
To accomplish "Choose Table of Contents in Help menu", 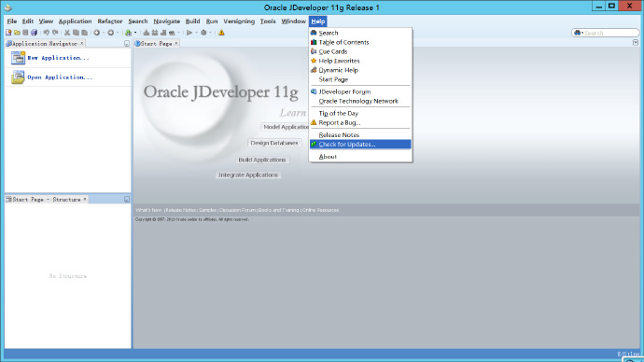I will click(x=360, y=42).
